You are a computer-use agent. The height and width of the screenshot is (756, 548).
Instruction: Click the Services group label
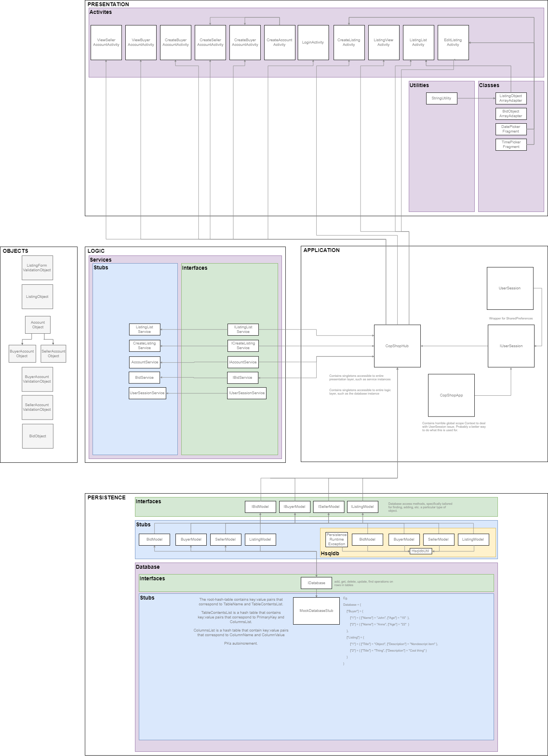point(101,260)
